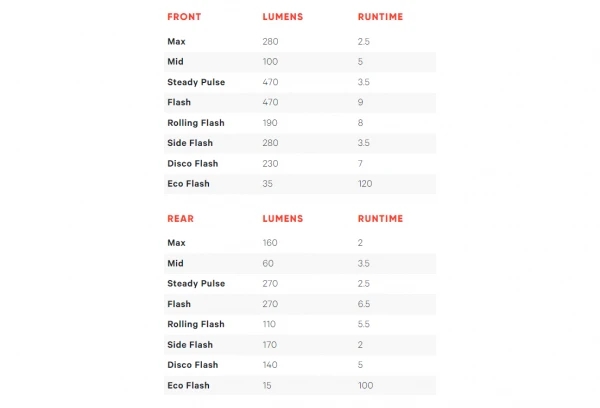The image size is (600, 408).
Task: Select the Eco Flash label under FRONT
Action: [x=188, y=184]
